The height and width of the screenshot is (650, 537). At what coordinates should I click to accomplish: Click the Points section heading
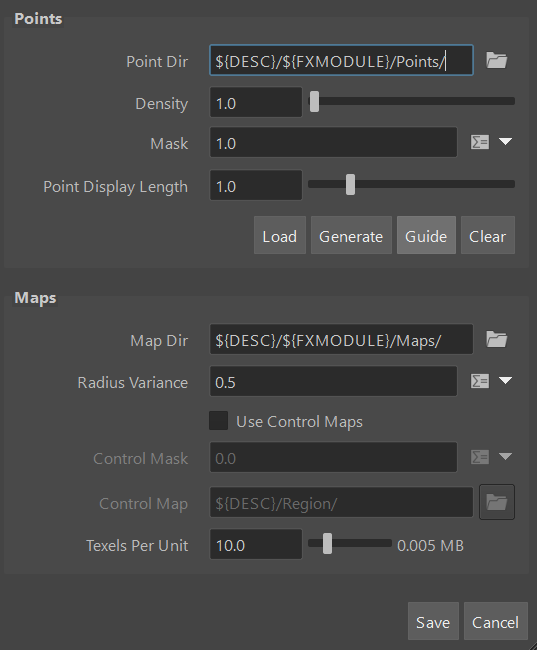[x=38, y=19]
